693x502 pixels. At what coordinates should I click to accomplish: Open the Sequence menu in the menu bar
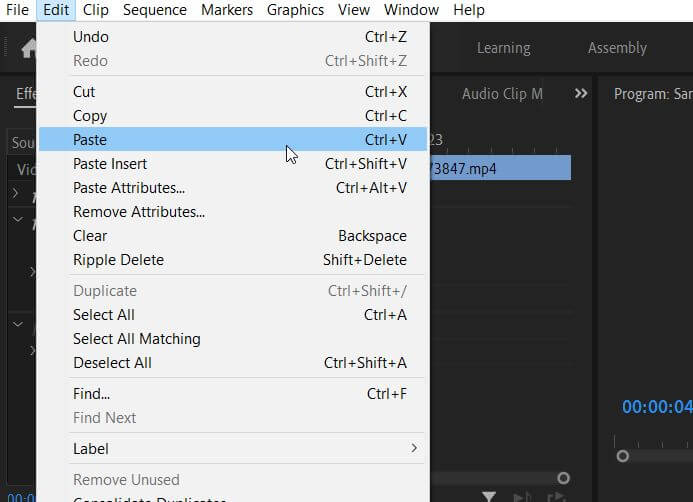pos(155,10)
